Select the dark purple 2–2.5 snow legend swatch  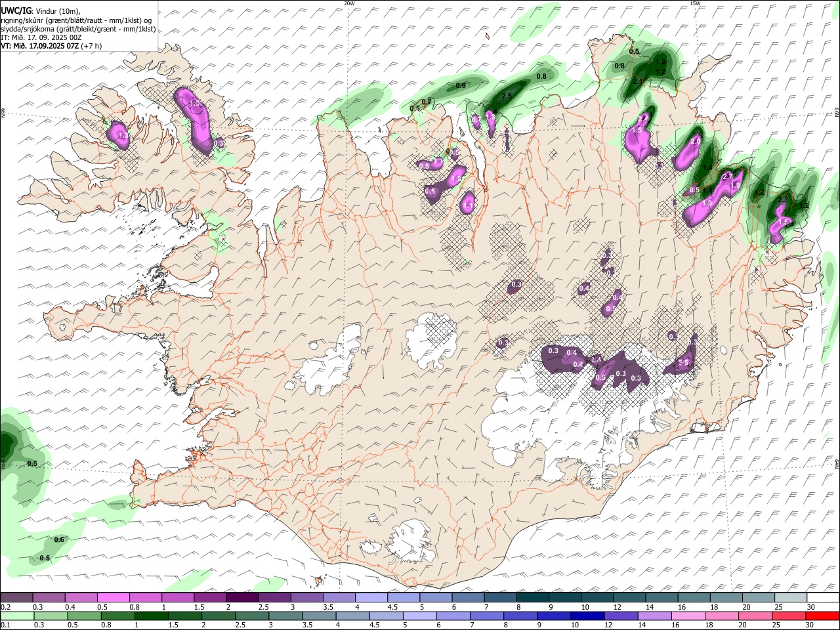click(x=242, y=597)
